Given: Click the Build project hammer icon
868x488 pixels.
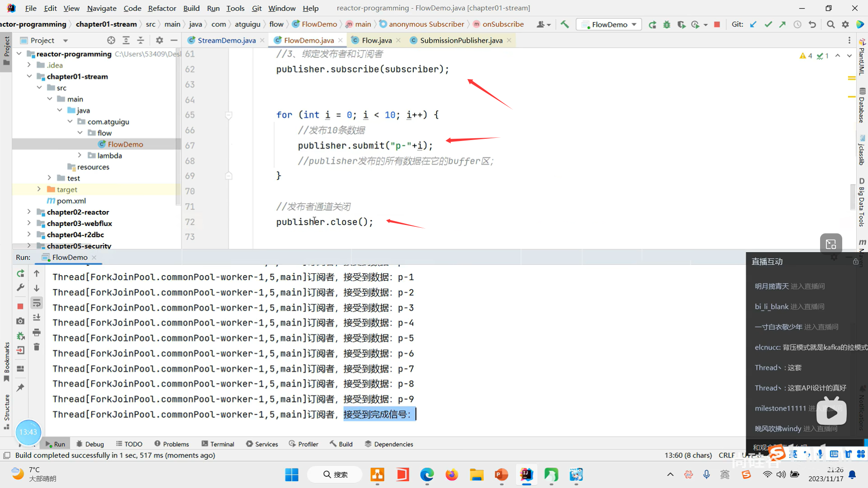Looking at the screenshot, I should pyautogui.click(x=565, y=24).
